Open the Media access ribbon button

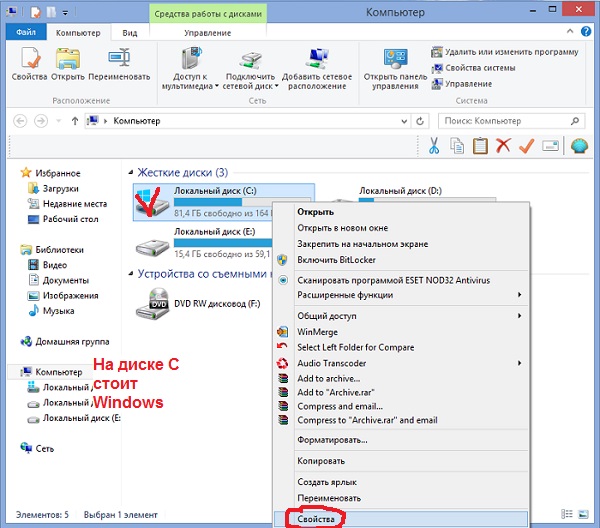pos(190,68)
